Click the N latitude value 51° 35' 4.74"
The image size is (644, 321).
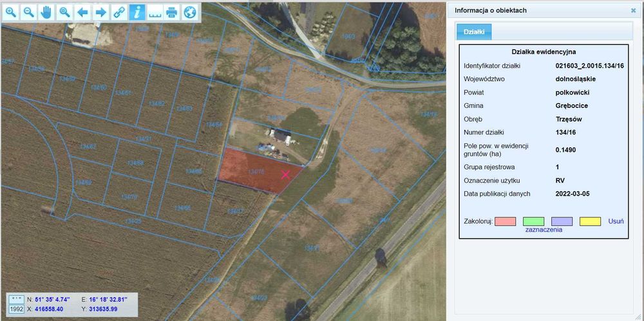52,299
